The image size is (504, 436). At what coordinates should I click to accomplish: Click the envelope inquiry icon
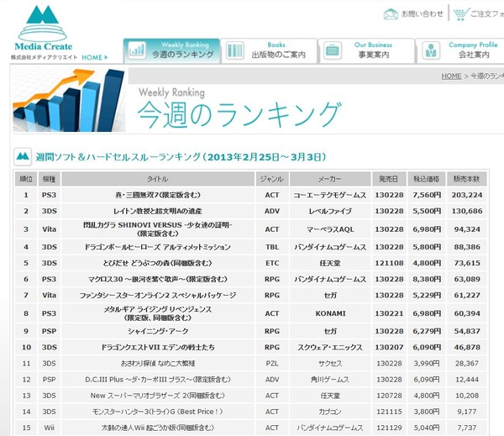(x=391, y=14)
